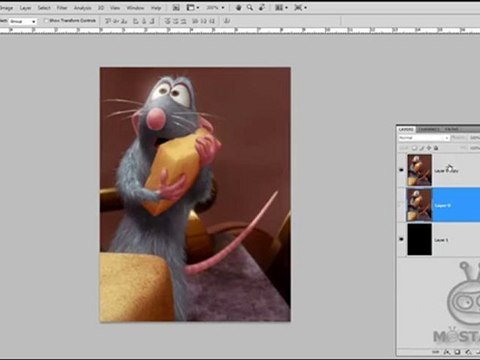Switch to the Channels tab
The image size is (480, 360).
click(429, 129)
